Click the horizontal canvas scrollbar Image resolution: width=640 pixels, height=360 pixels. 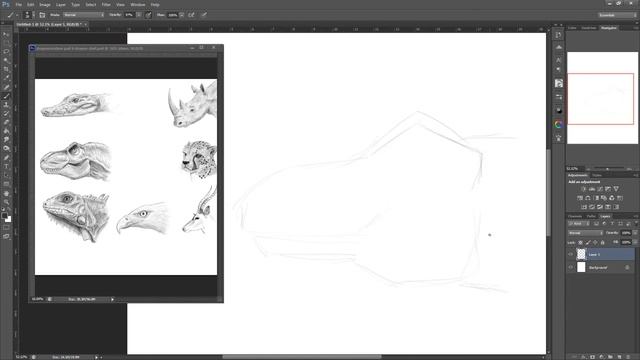tap(302, 357)
